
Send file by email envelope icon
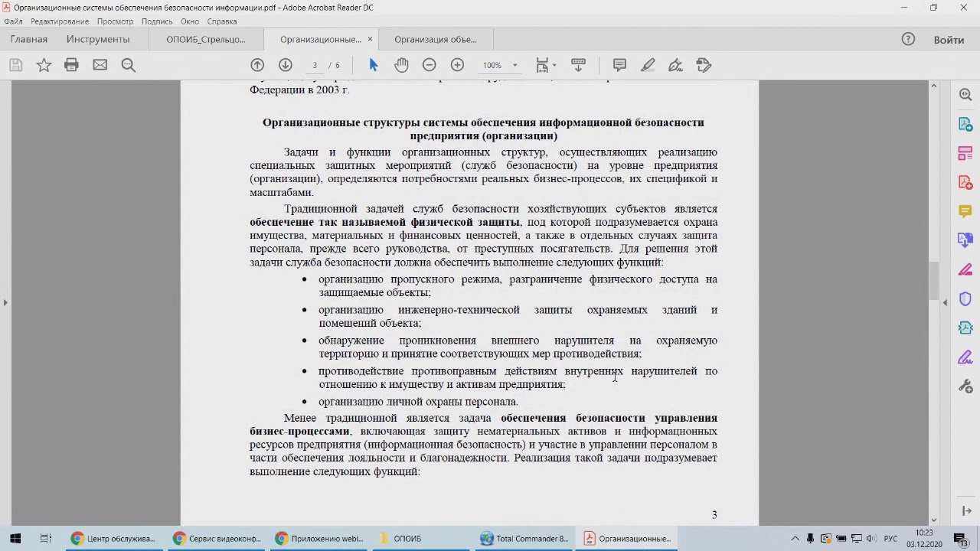coord(100,65)
